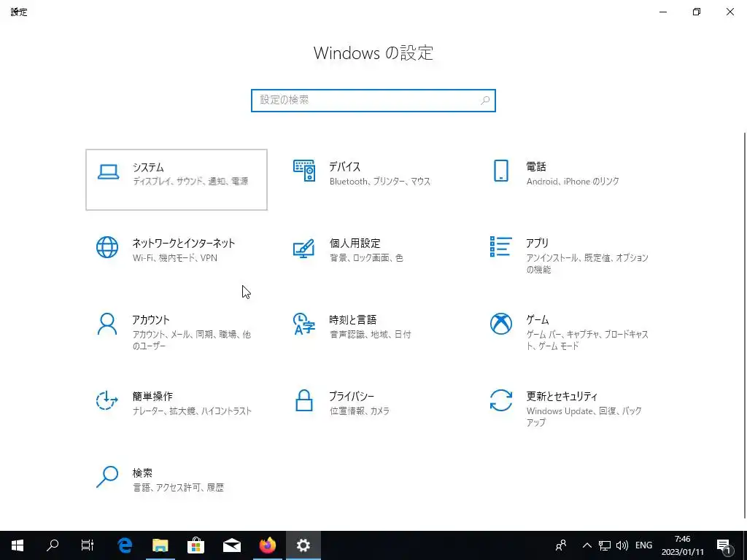Open the アプリ category title

(x=538, y=244)
